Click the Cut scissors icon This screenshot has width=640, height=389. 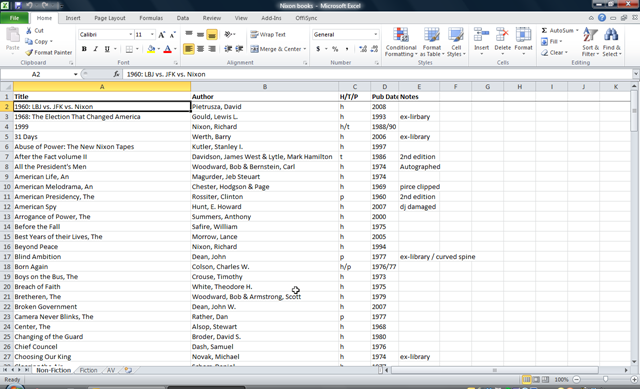click(x=29, y=31)
